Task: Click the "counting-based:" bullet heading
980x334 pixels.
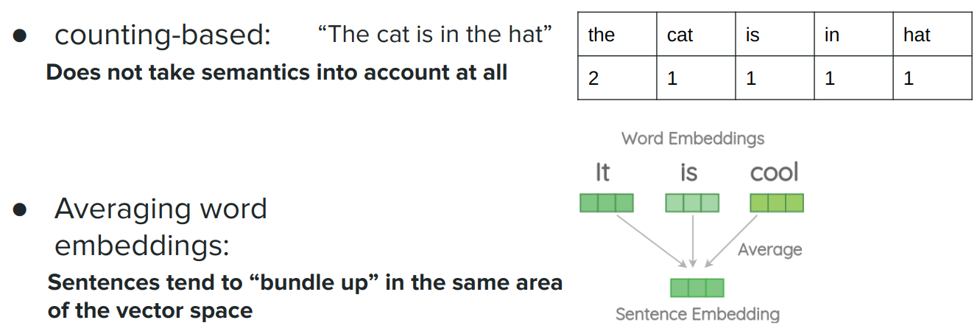Action: point(163,35)
